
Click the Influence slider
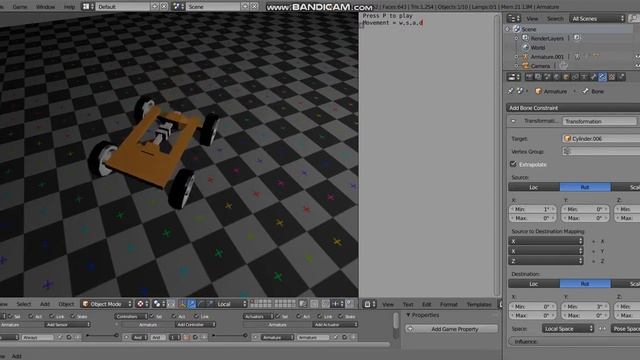574,341
